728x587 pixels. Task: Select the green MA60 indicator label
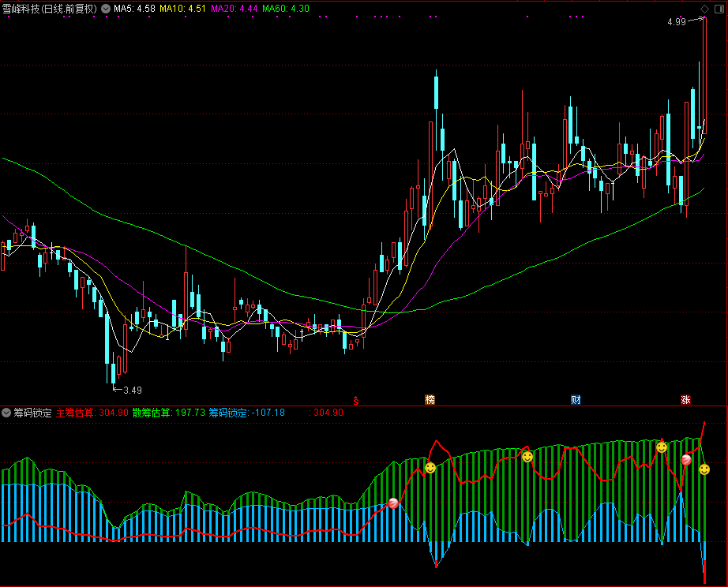coord(285,9)
